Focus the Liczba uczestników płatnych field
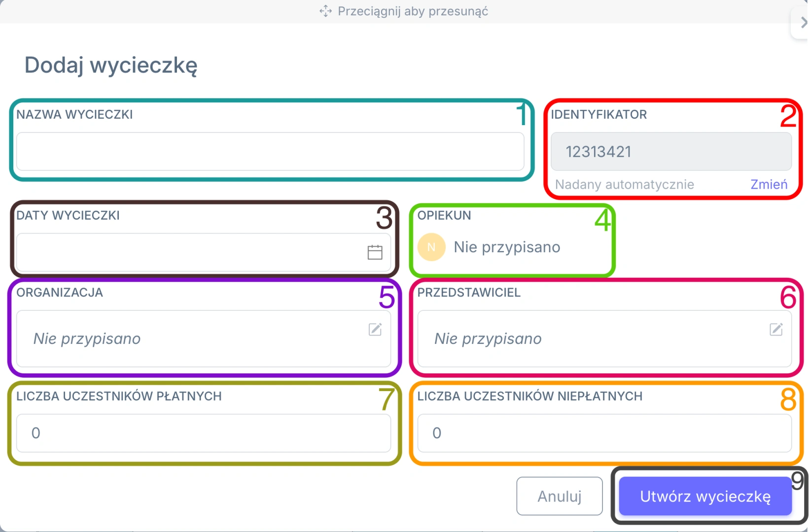The image size is (809, 532). click(x=204, y=433)
